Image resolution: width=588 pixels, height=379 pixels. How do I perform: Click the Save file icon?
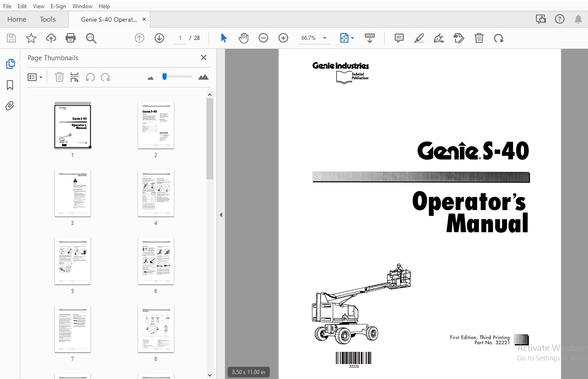point(11,38)
